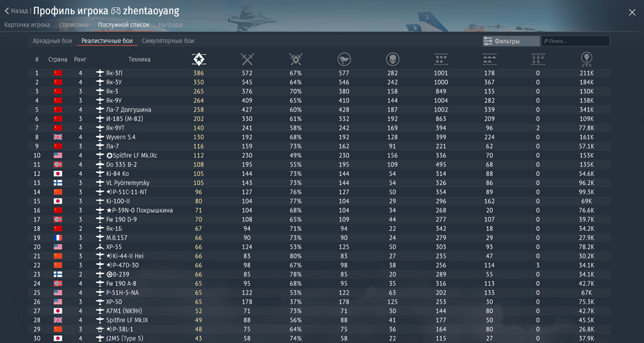Click the winged shield column header icon
This screenshot has width=644, height=343.
(x=344, y=59)
